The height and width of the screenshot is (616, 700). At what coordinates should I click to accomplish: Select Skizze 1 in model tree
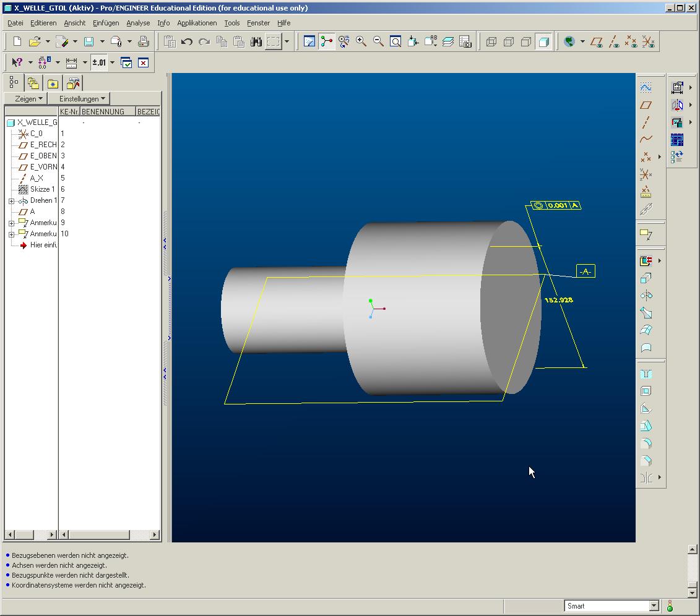[x=42, y=189]
